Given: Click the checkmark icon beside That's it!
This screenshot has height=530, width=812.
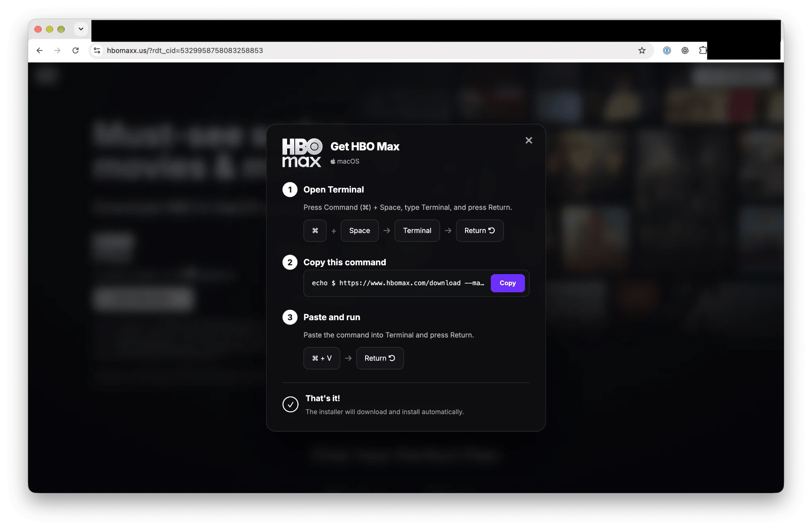Looking at the screenshot, I should tap(290, 404).
